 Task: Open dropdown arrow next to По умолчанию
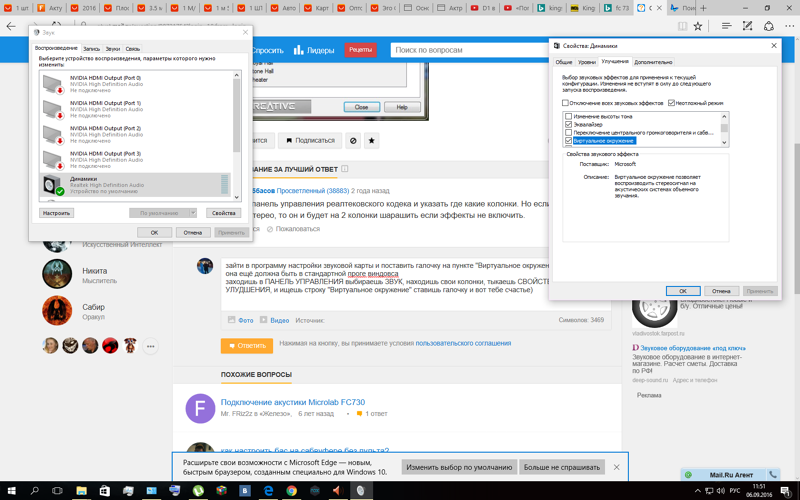click(193, 213)
